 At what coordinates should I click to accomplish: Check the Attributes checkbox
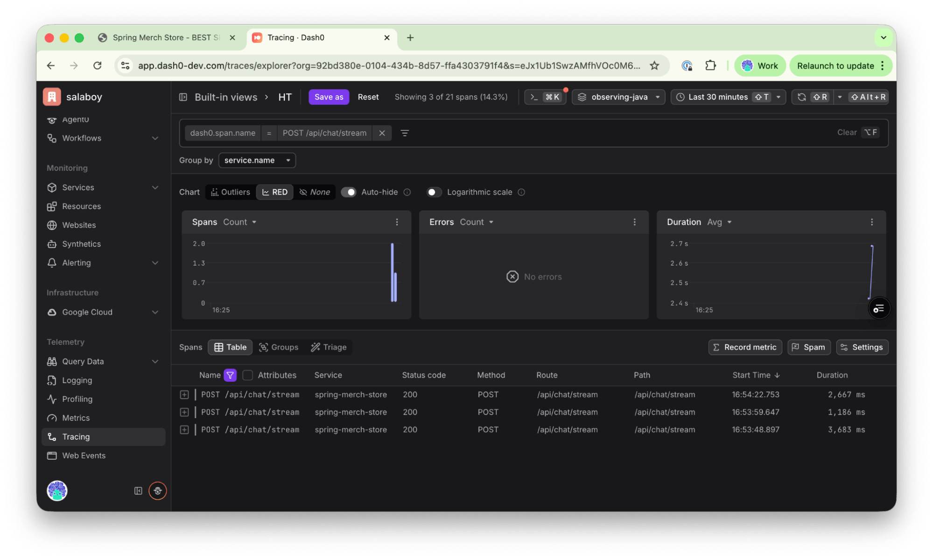pos(248,375)
